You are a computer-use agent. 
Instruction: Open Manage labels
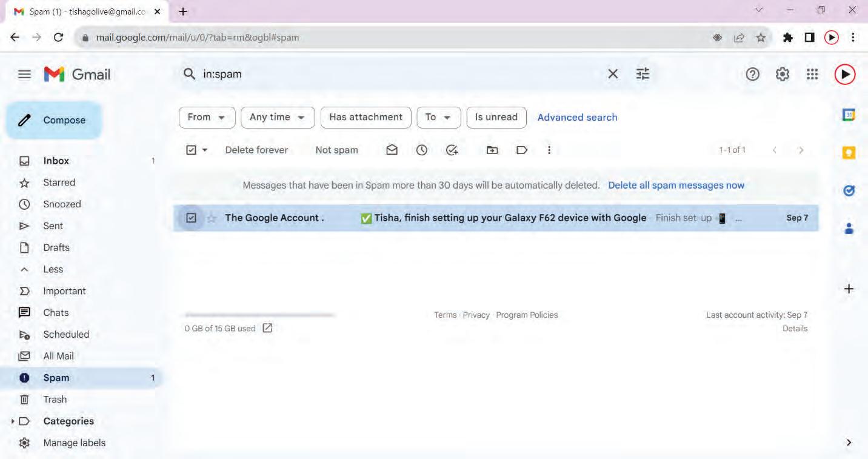74,443
